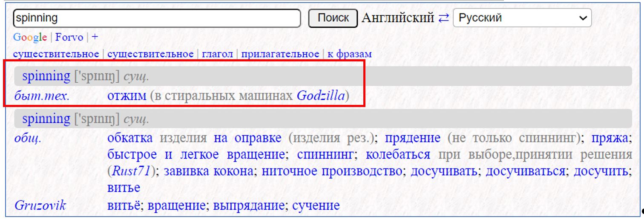
Task: Click the Английский source language label
Action: (397, 18)
